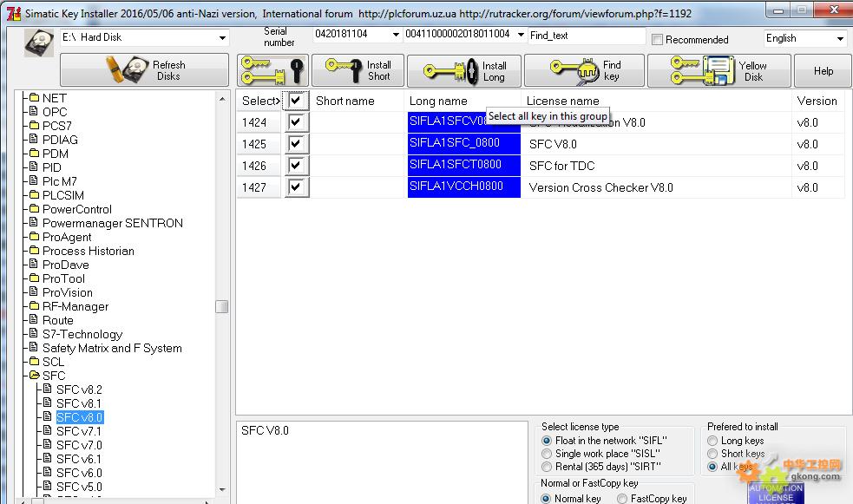Image resolution: width=853 pixels, height=504 pixels.
Task: Select Float in the network SIFL
Action: click(547, 441)
